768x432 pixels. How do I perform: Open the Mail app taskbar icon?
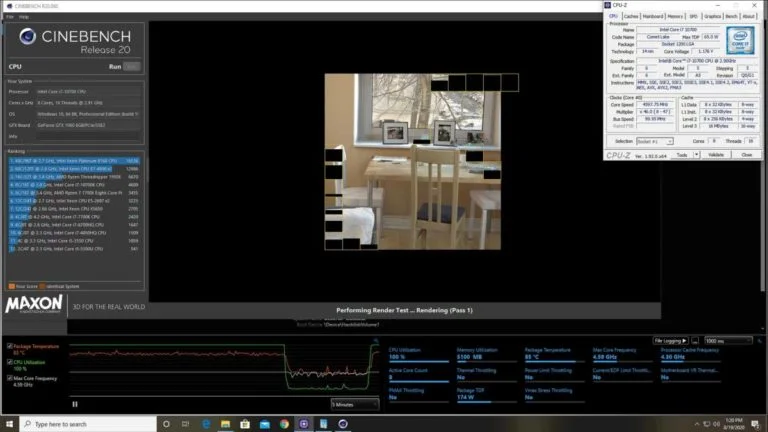tap(264, 424)
